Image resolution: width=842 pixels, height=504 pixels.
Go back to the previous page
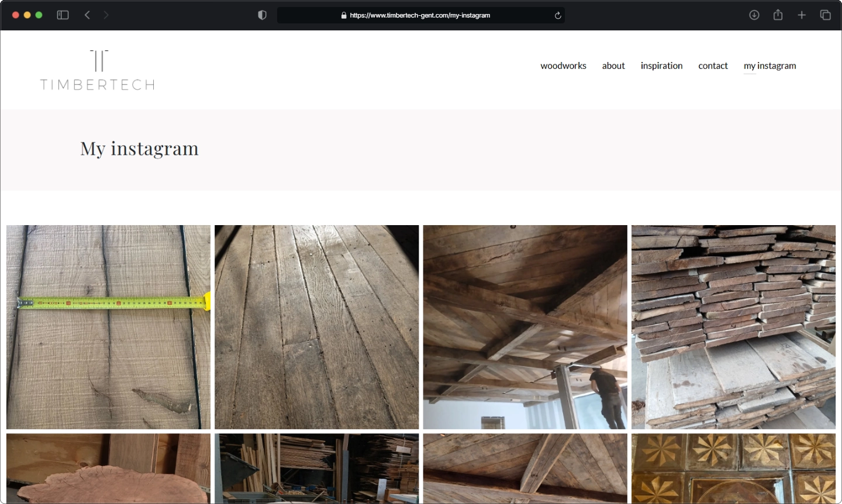(x=87, y=15)
